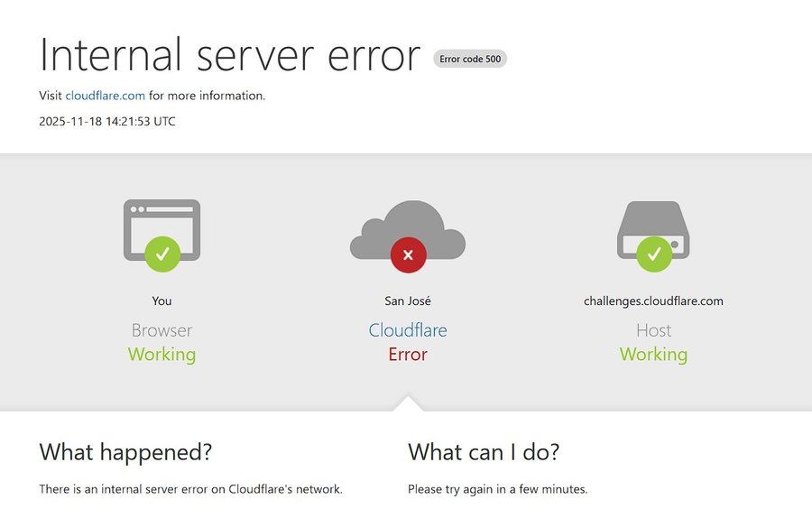Click the red Error status text
This screenshot has width=812, height=518.
tap(408, 354)
